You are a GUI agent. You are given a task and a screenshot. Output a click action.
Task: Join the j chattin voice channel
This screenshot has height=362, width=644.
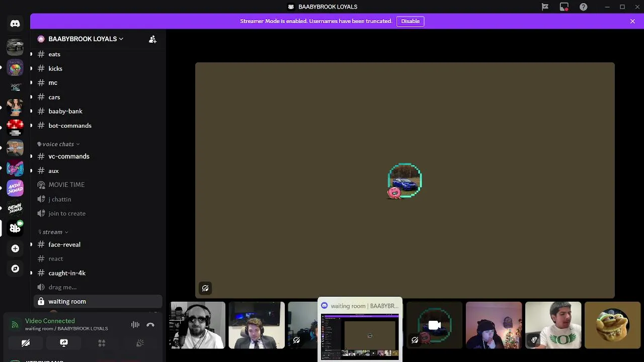click(x=98, y=199)
